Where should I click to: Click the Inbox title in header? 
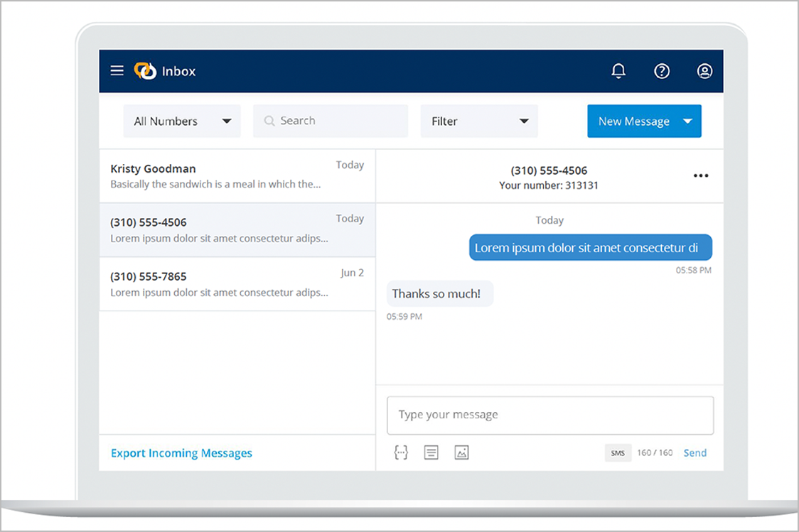[x=179, y=71]
